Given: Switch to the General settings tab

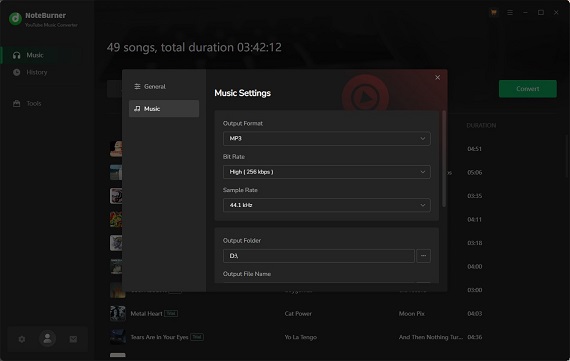Looking at the screenshot, I should click(164, 87).
